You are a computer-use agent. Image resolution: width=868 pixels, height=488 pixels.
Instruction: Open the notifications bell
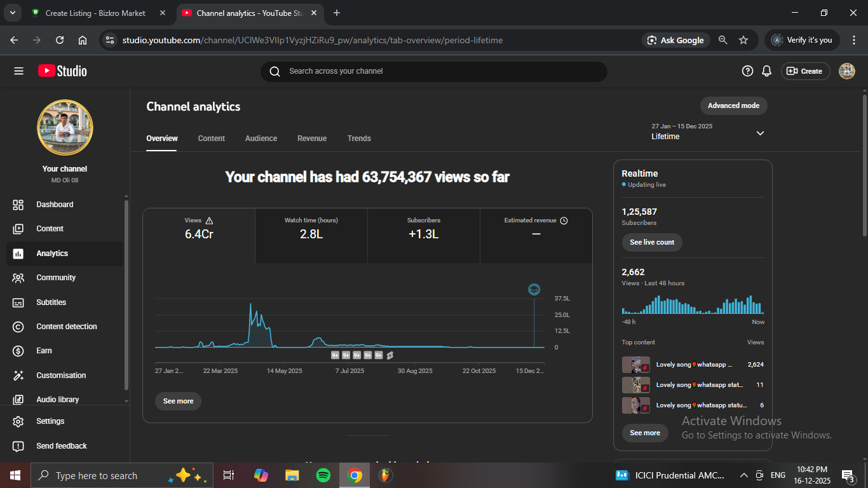point(767,71)
